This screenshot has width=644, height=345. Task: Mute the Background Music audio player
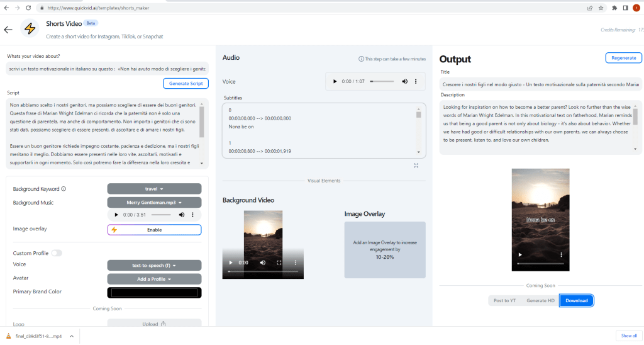[182, 215]
